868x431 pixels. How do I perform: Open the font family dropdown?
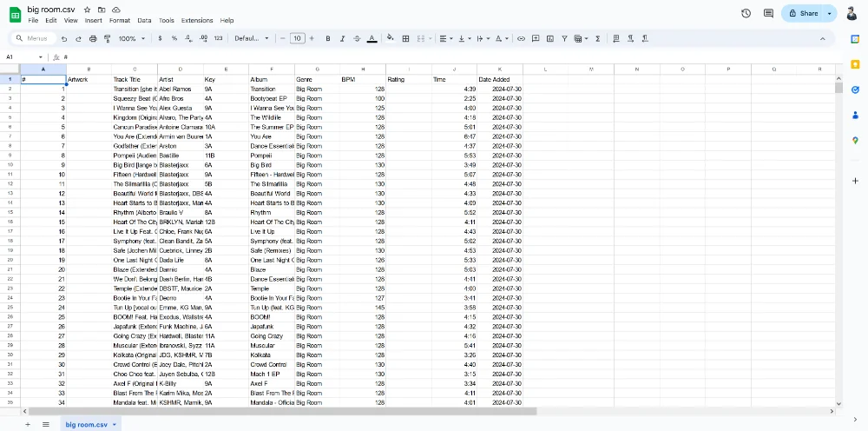click(x=252, y=39)
